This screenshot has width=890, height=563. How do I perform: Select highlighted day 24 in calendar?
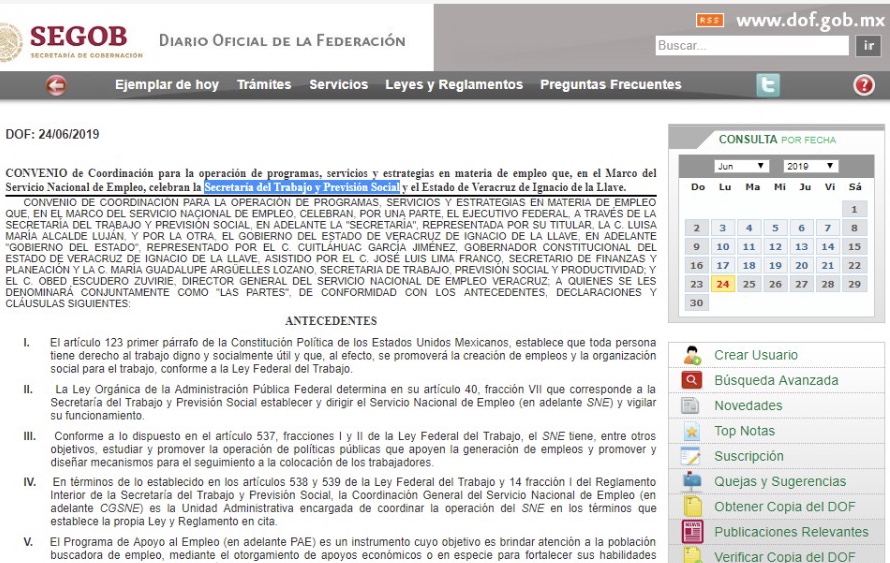point(723,284)
